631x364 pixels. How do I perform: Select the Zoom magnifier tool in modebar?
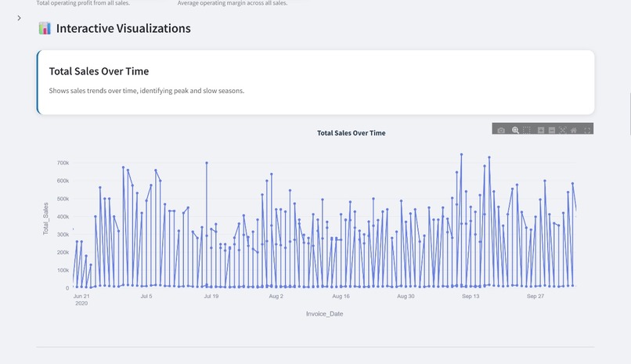[515, 130]
